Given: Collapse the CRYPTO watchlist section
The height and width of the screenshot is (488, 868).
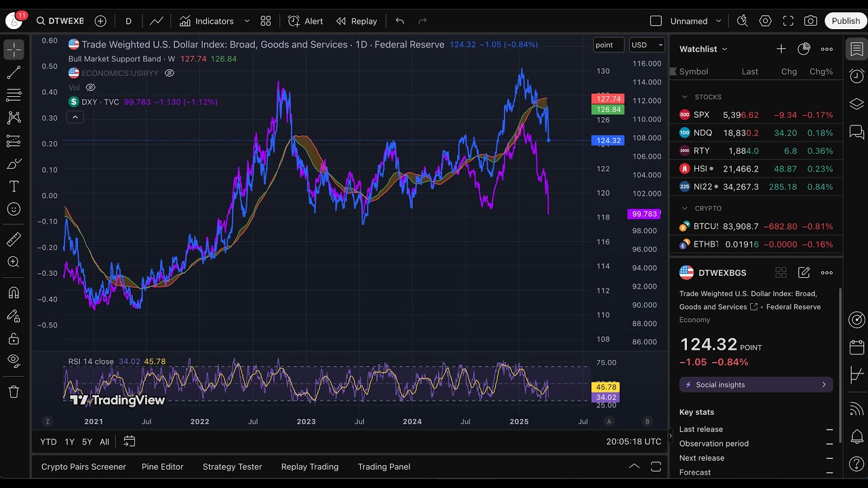Looking at the screenshot, I should (685, 208).
